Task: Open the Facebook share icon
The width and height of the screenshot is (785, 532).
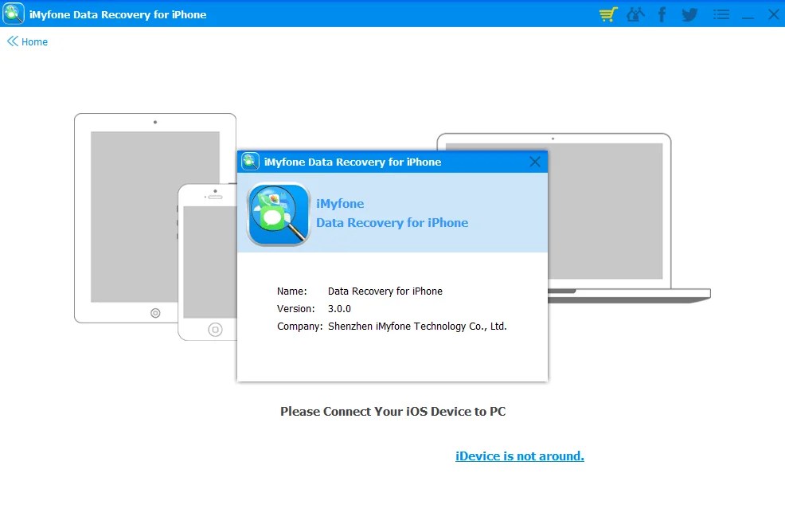Action: tap(662, 14)
